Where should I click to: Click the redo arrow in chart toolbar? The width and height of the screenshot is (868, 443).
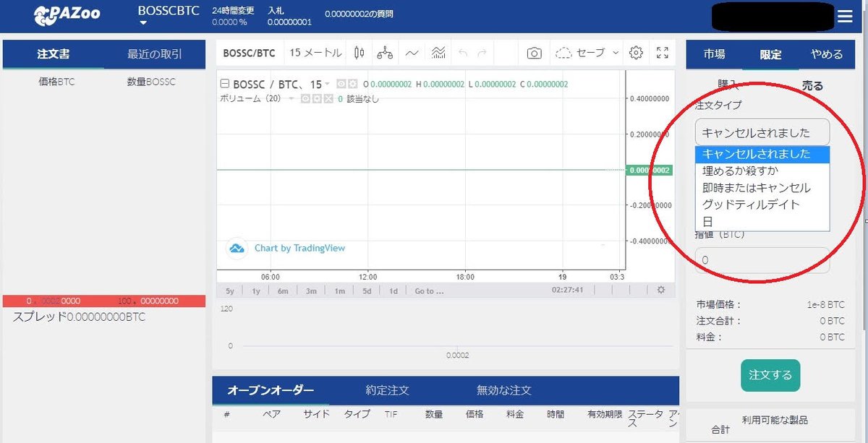coord(482,53)
